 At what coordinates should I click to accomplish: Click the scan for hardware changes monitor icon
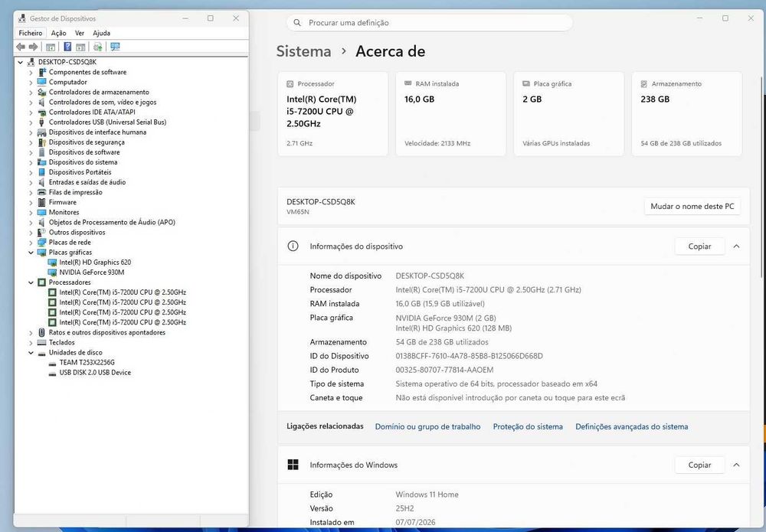(115, 47)
